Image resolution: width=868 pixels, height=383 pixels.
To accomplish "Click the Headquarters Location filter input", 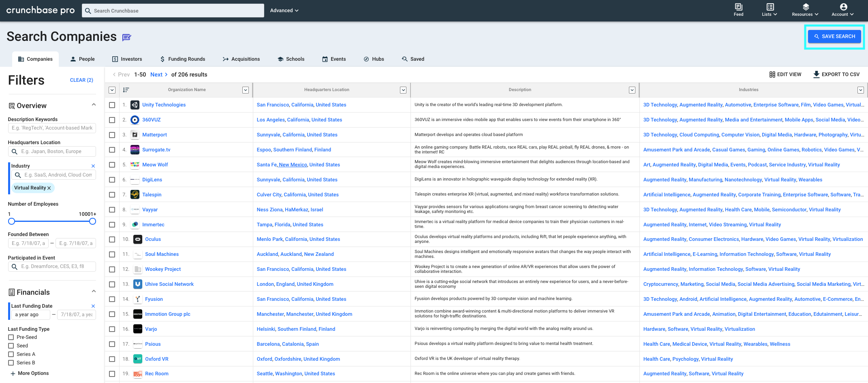I will point(52,151).
